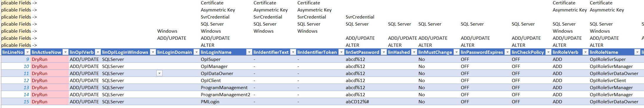Select the DryRun cell in row 9
The image size is (644, 108).
coord(50,59)
